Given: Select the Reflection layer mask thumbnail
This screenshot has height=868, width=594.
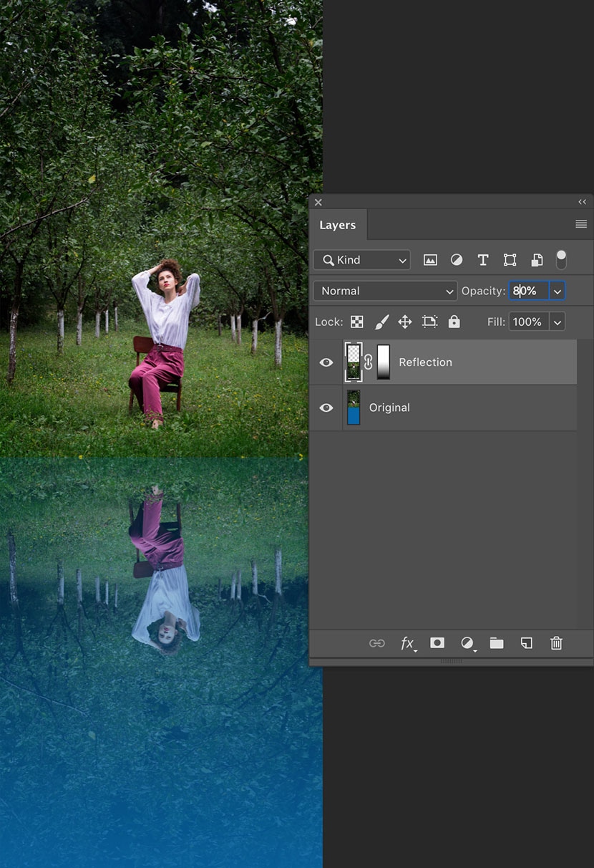Looking at the screenshot, I should point(384,362).
